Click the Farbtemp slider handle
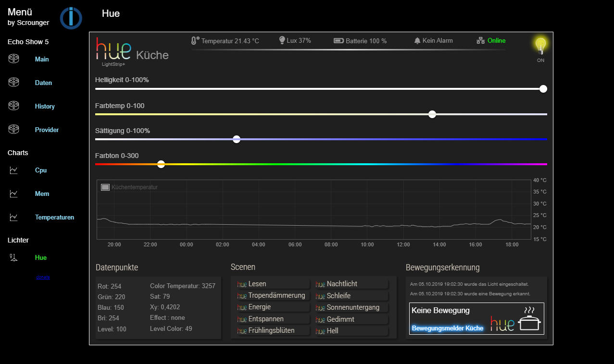The image size is (614, 364). 432,114
